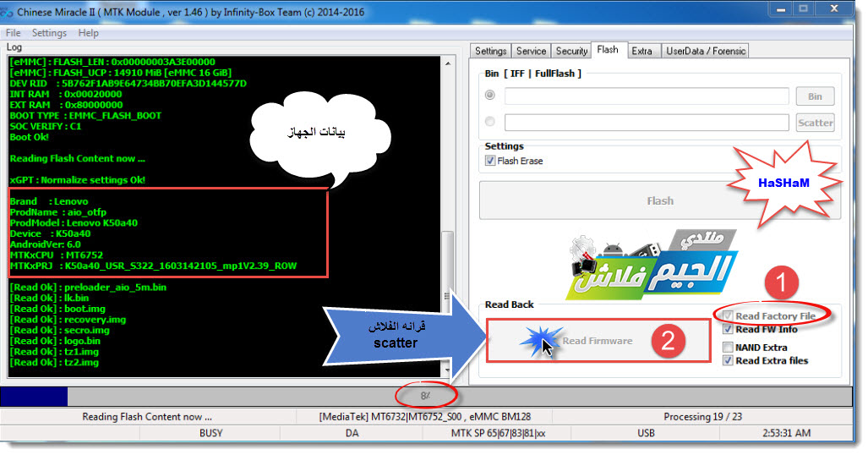The height and width of the screenshot is (455, 868).
Task: Open the Help menu
Action: click(89, 33)
